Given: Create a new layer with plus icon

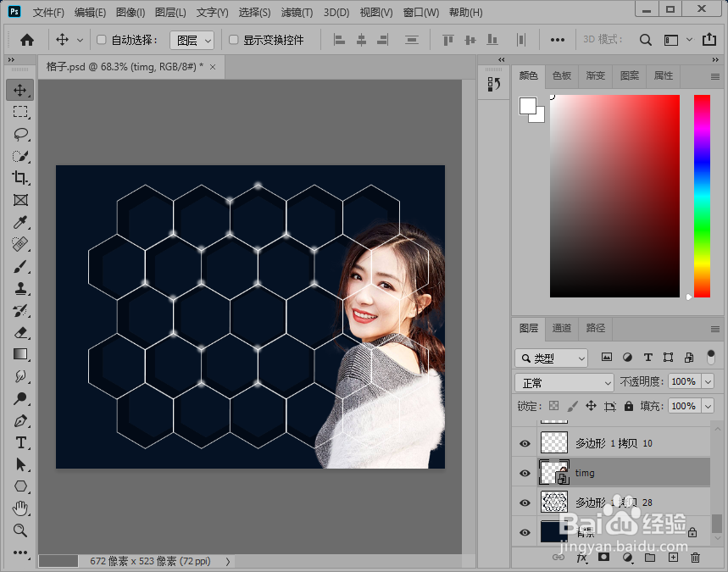Looking at the screenshot, I should click(673, 558).
